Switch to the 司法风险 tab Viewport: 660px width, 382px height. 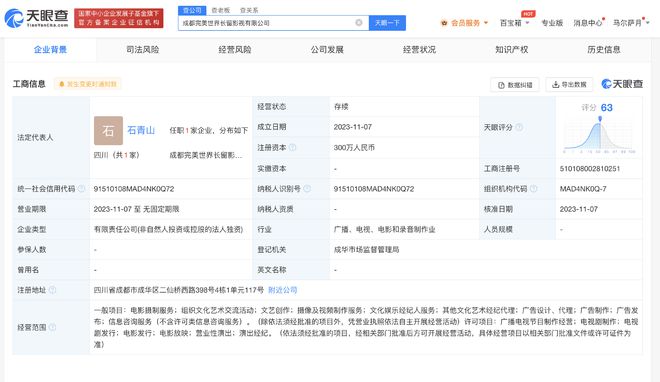[143, 50]
